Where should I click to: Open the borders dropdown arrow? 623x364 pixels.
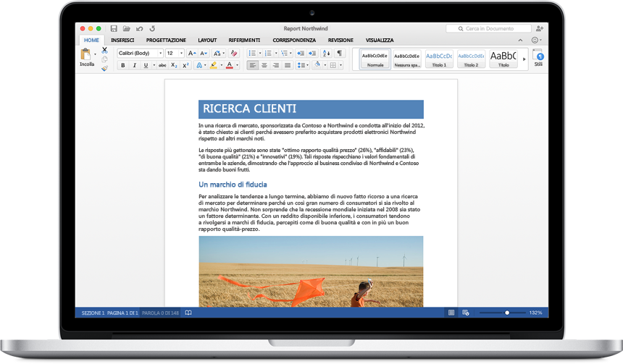pos(340,65)
